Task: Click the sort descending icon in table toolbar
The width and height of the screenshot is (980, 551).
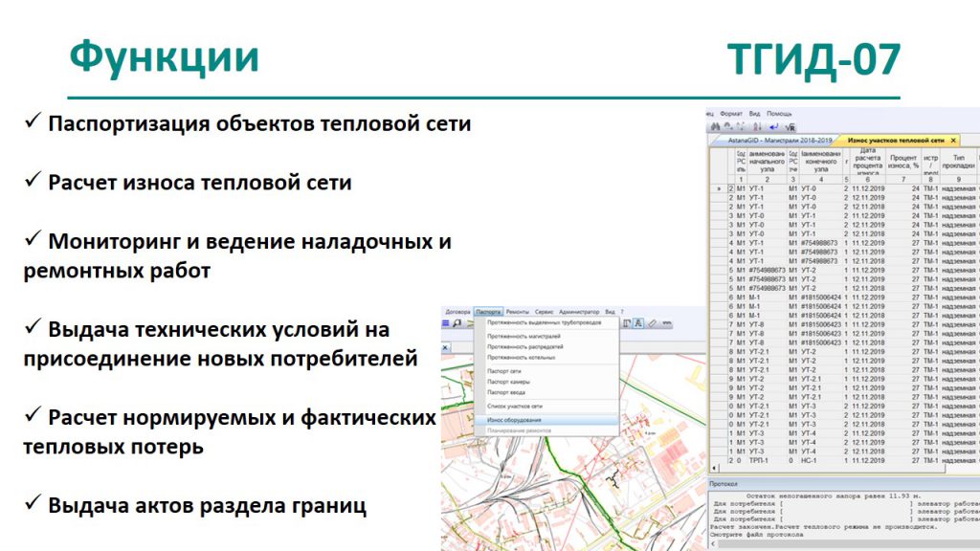Action: coord(757,127)
